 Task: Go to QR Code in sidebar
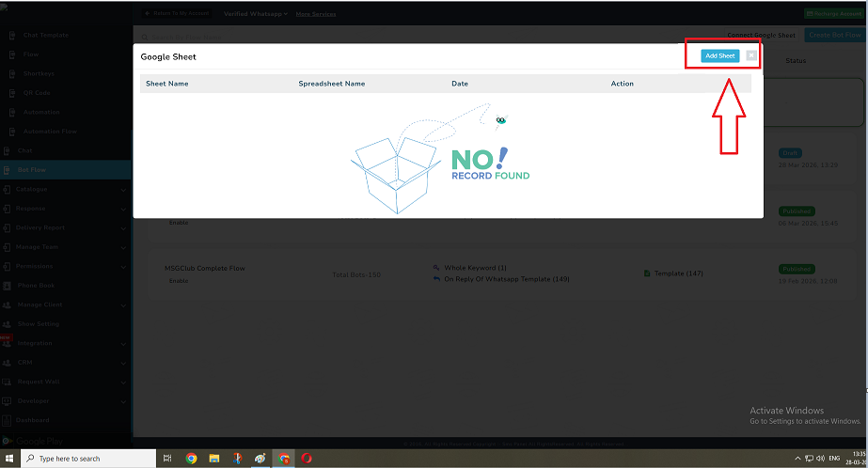(36, 93)
